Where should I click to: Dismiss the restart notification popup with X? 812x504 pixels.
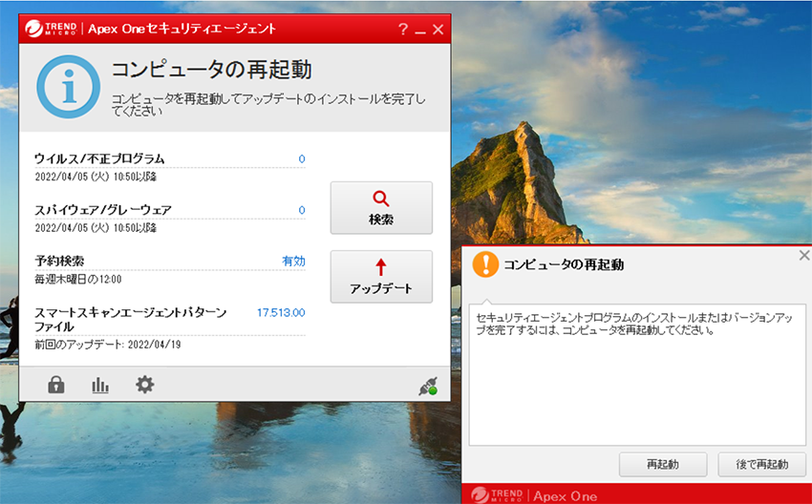(x=803, y=256)
